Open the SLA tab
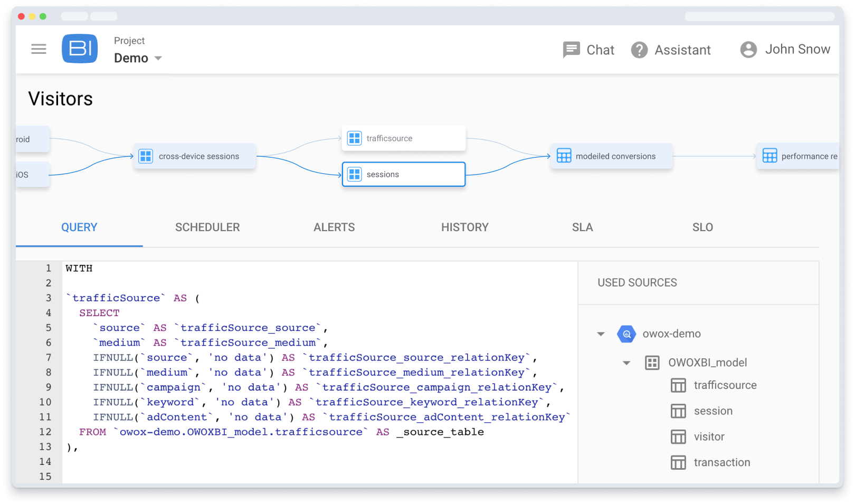 point(582,227)
